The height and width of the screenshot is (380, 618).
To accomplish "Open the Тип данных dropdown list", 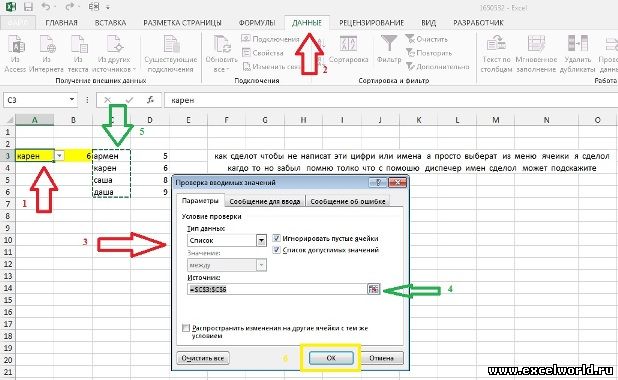I will click(261, 240).
